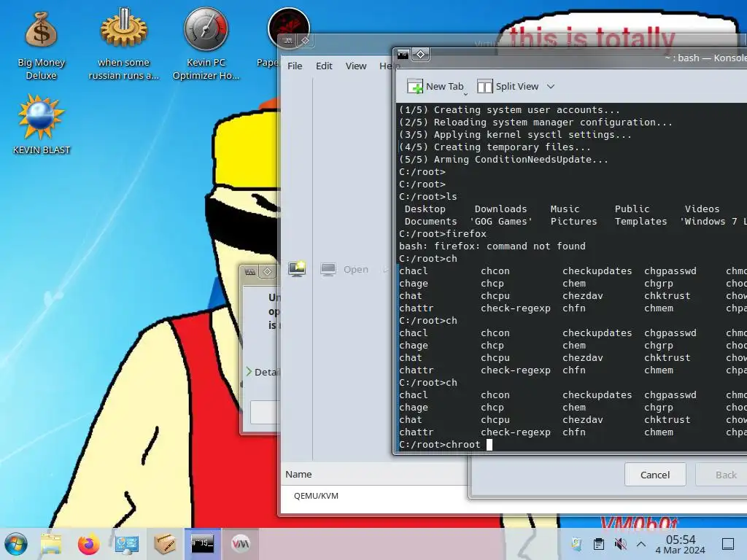Switch to the Virtual Machine Manager taskbar entry

coord(241,544)
